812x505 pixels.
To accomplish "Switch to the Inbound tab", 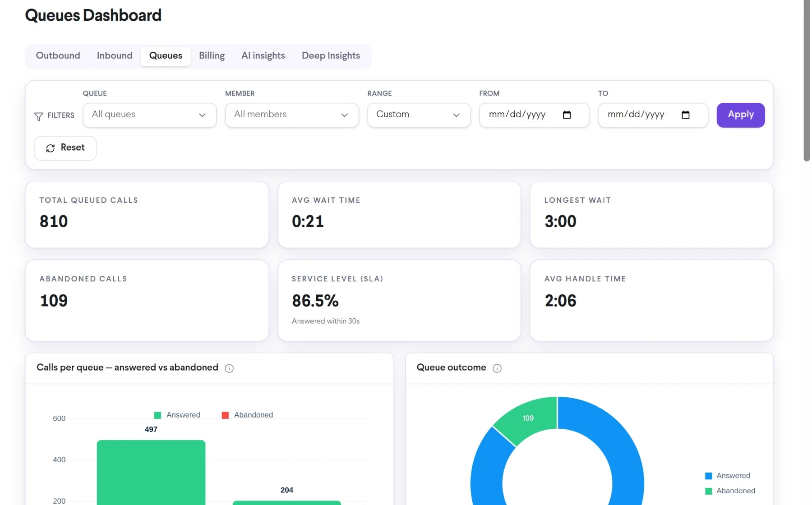I will point(115,56).
